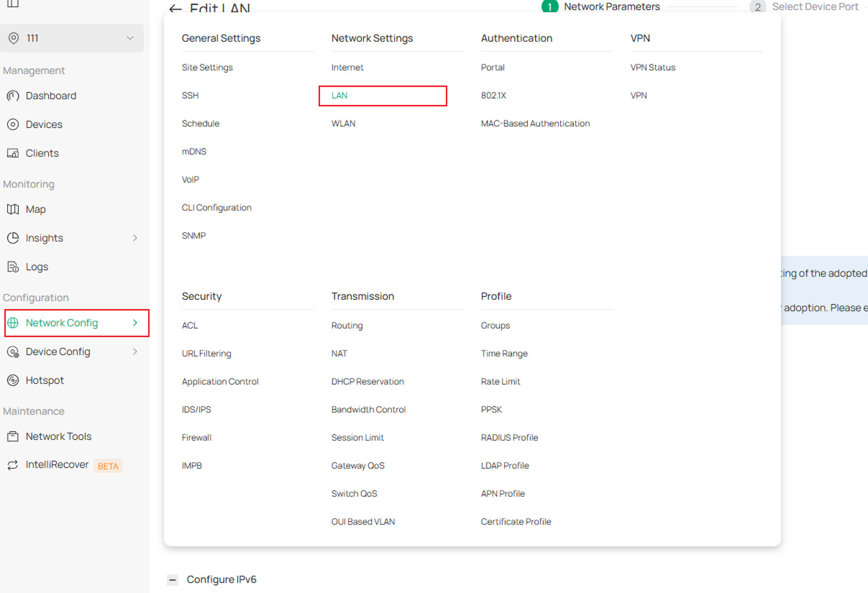868x593 pixels.
Task: Open Internet under Network Settings
Action: tap(347, 67)
